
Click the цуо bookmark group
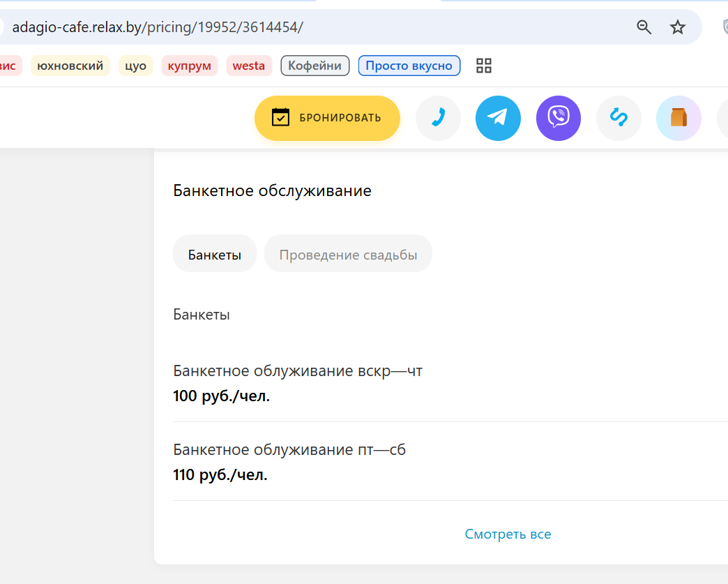(135, 66)
